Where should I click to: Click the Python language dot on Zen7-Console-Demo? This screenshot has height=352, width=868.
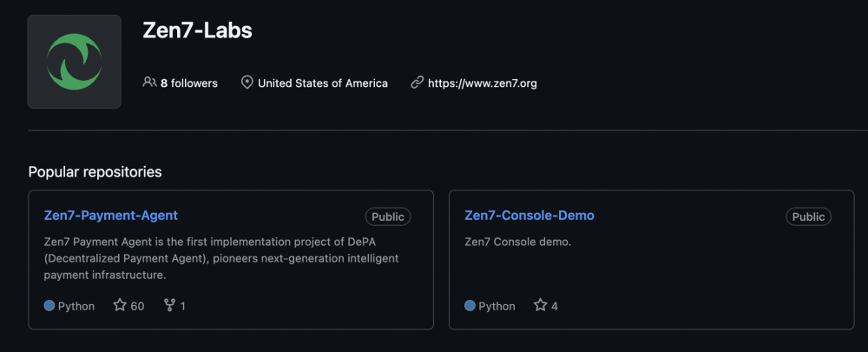(470, 306)
